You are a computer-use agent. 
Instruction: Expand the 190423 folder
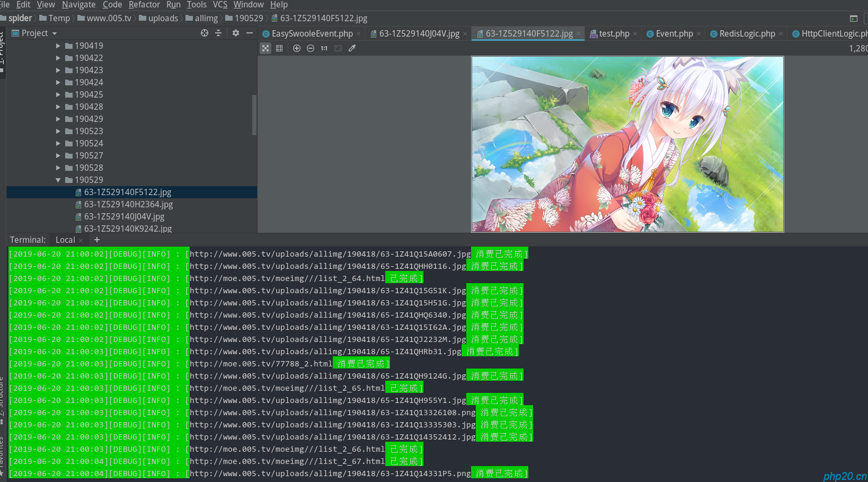click(58, 70)
